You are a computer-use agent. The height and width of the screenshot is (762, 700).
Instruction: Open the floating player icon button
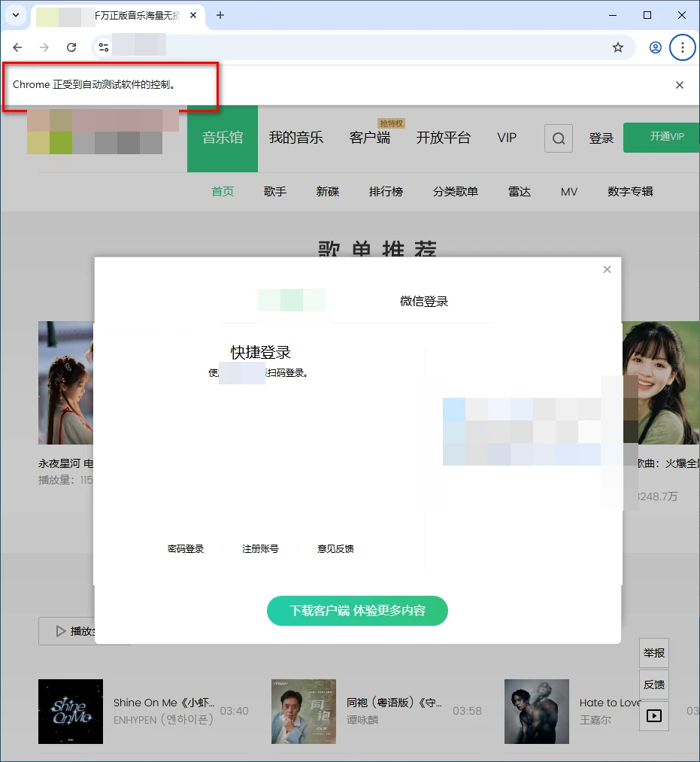coord(653,716)
